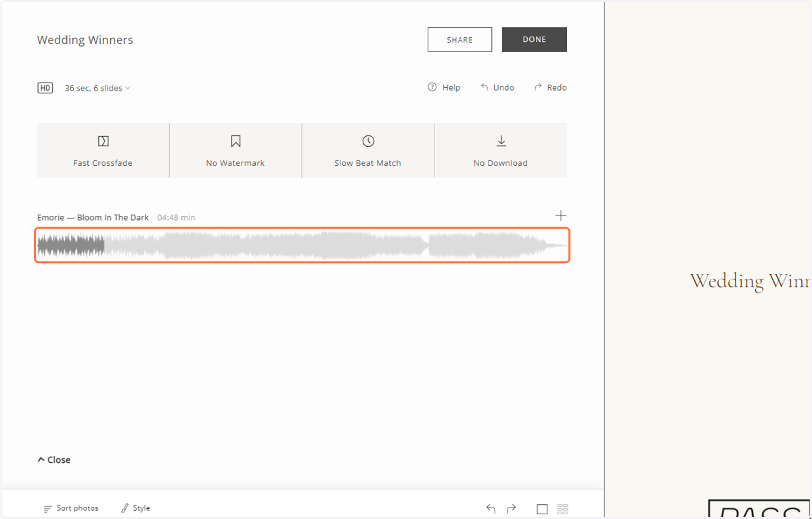Click the SHARE button
This screenshot has width=812, height=519.
(459, 39)
